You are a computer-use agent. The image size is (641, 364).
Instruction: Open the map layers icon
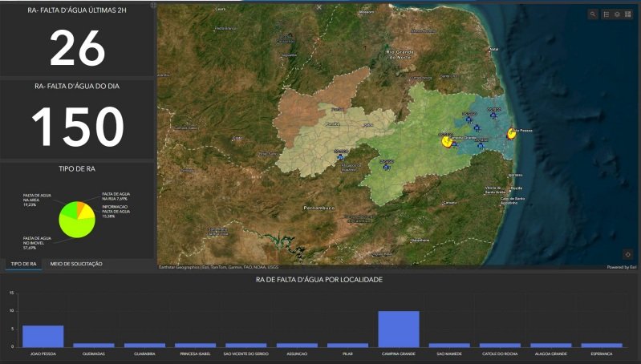616,14
